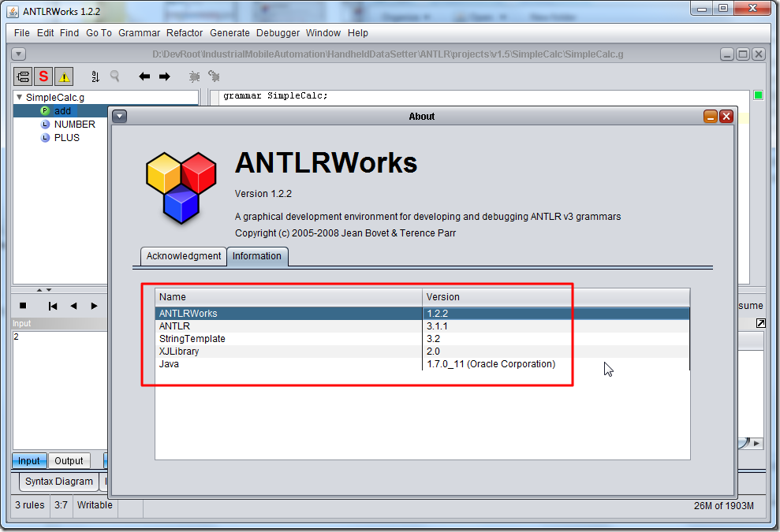Viewport: 780px width, 532px height.
Task: Open the About dialog dropdown arrow menu
Action: 119,117
